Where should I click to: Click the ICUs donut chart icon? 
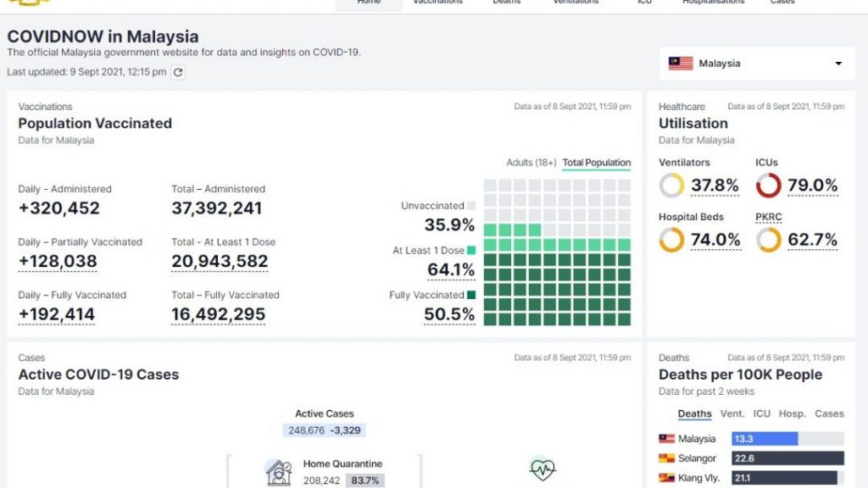(768, 186)
